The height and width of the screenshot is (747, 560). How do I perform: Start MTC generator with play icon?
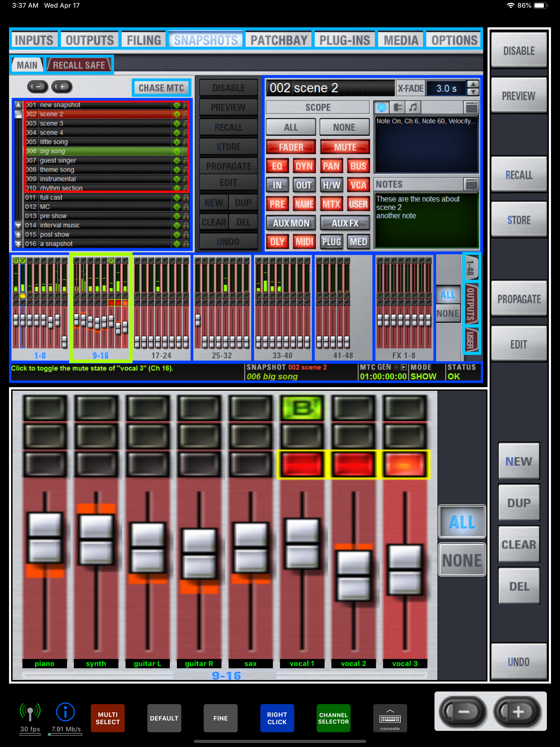[x=404, y=367]
